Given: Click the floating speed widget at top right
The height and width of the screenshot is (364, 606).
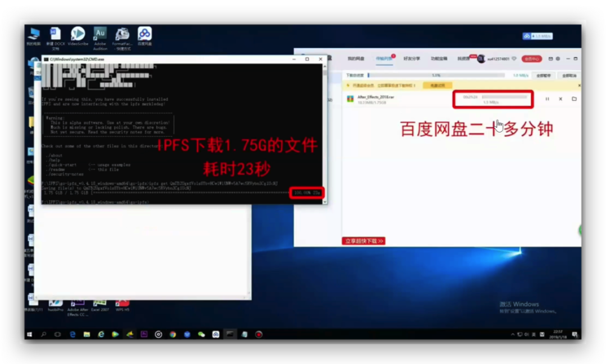Looking at the screenshot, I should coord(538,36).
